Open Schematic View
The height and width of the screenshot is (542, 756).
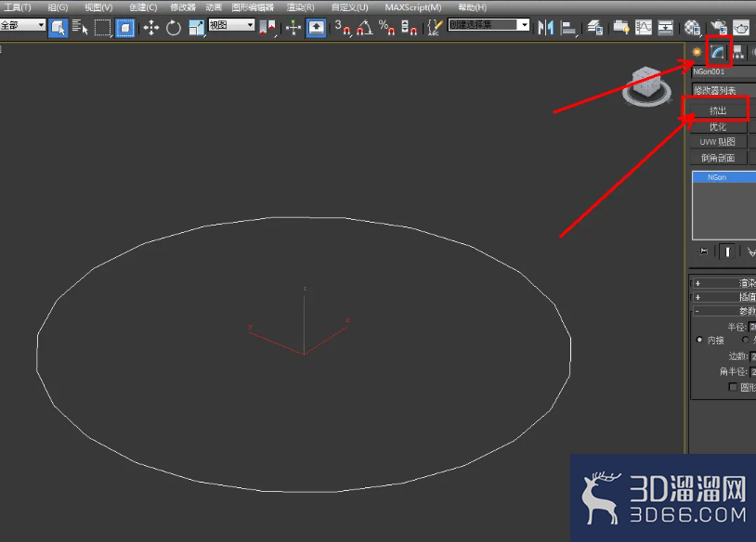(x=665, y=28)
